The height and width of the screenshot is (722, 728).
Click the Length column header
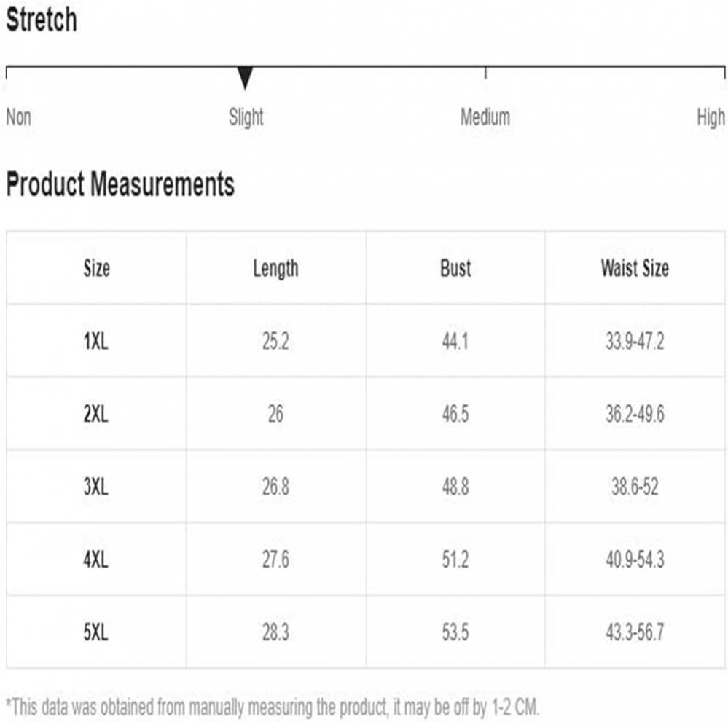[x=275, y=268]
